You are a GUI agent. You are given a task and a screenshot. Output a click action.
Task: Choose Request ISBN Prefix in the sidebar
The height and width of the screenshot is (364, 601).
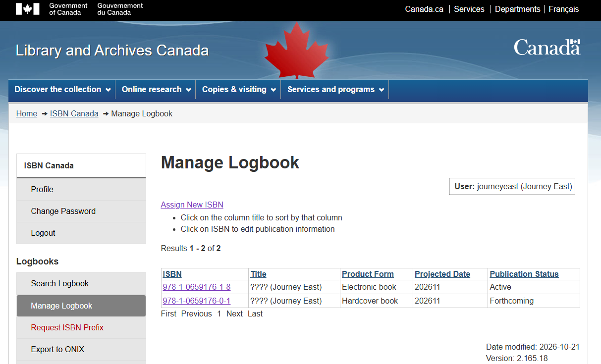point(81,327)
